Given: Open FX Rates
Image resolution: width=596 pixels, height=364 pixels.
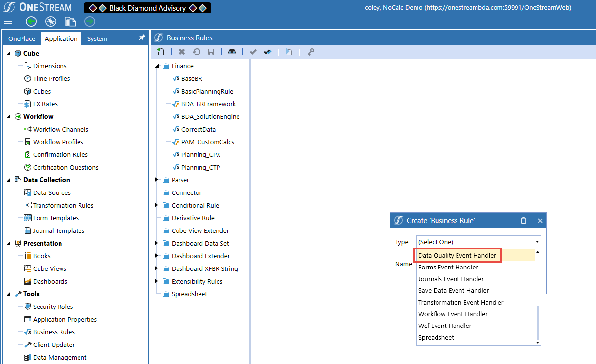Looking at the screenshot, I should pos(45,104).
